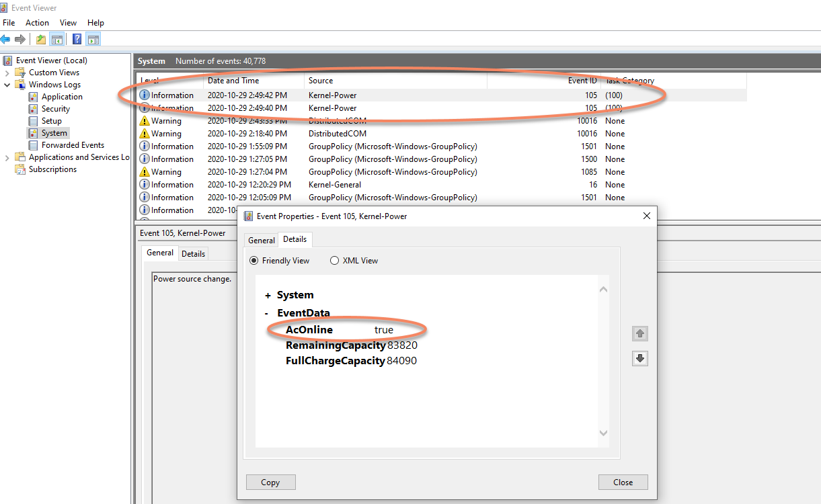Select the XML View radio button

click(x=334, y=261)
